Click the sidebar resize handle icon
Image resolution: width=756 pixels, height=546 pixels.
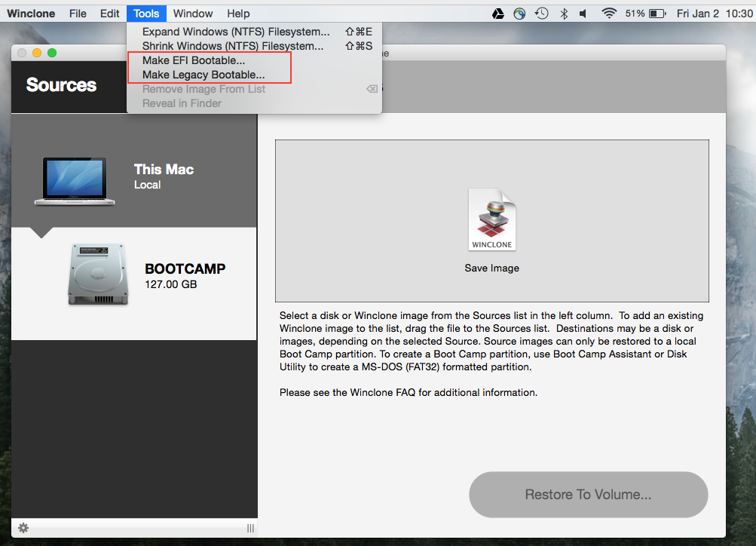pyautogui.click(x=250, y=528)
